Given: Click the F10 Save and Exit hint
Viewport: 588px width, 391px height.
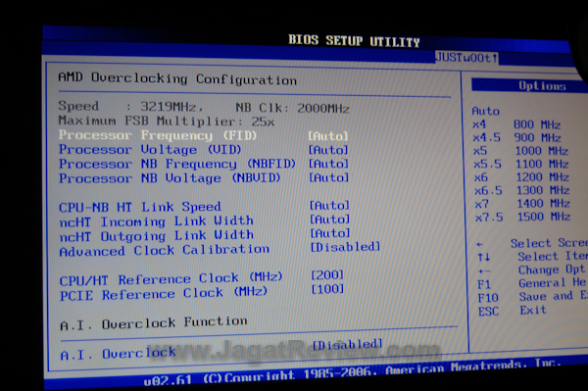Looking at the screenshot, I should (532, 297).
